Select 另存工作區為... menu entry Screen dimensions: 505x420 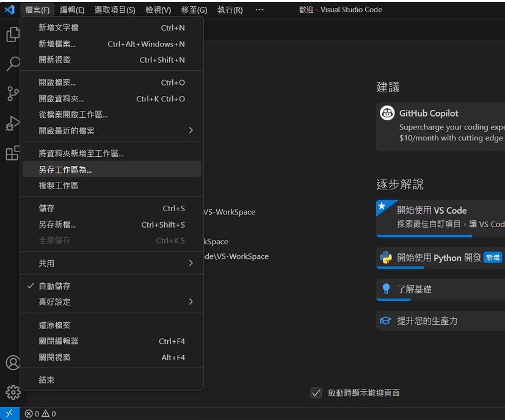[x=112, y=170]
